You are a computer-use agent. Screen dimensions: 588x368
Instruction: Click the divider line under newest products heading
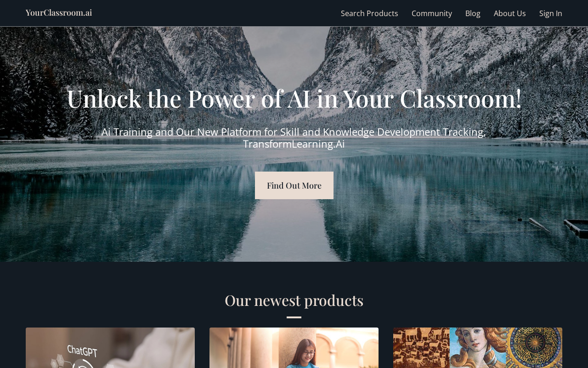tap(294, 317)
